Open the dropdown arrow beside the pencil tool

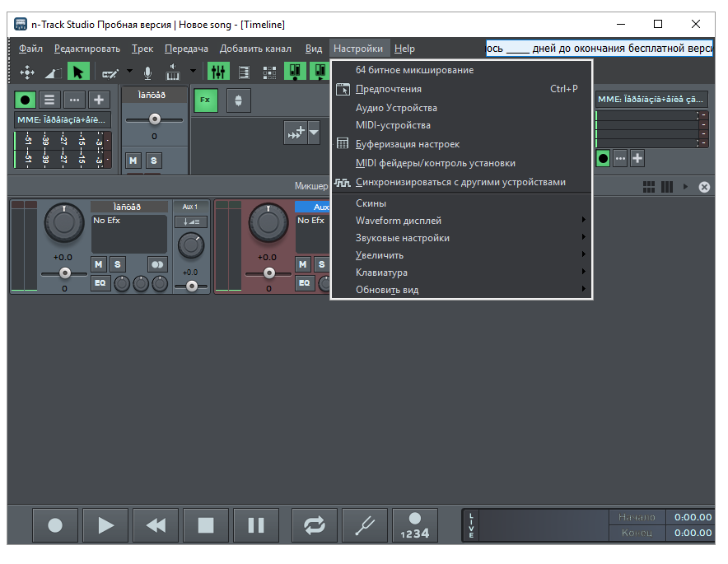[129, 72]
